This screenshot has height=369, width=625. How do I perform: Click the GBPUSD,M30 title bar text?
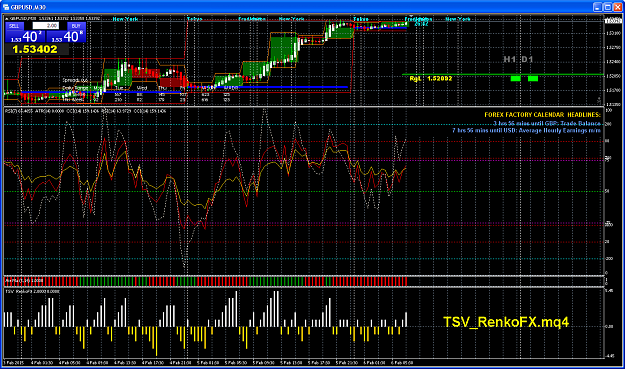pos(28,7)
